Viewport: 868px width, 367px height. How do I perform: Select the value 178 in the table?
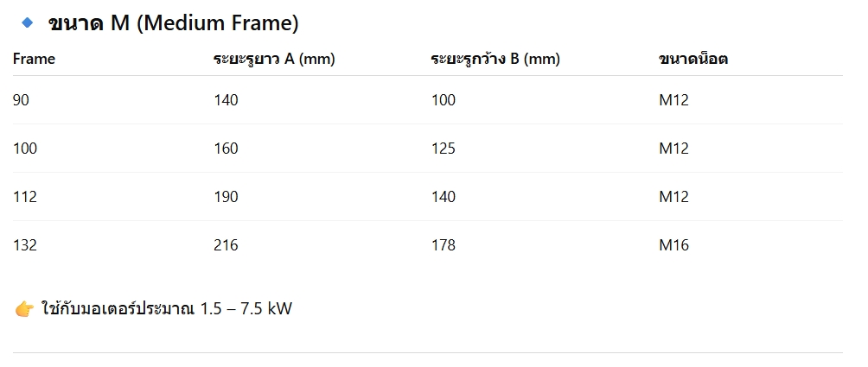click(x=444, y=245)
